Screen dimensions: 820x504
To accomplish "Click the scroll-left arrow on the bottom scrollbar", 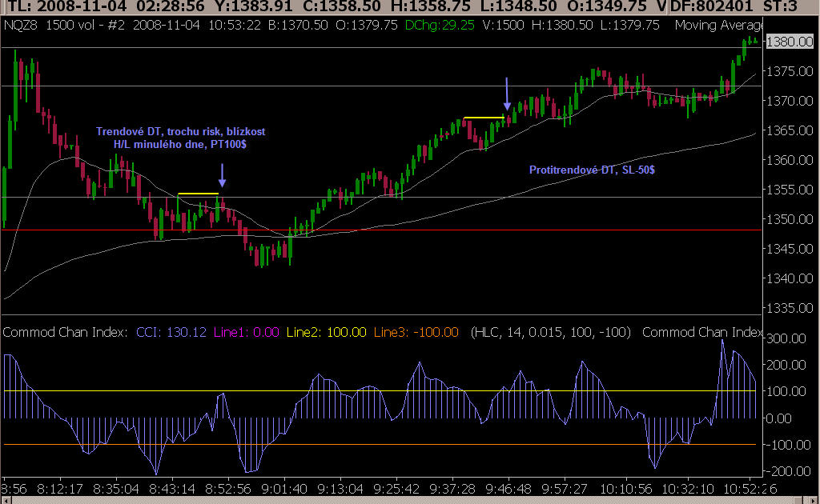I will tap(6, 500).
